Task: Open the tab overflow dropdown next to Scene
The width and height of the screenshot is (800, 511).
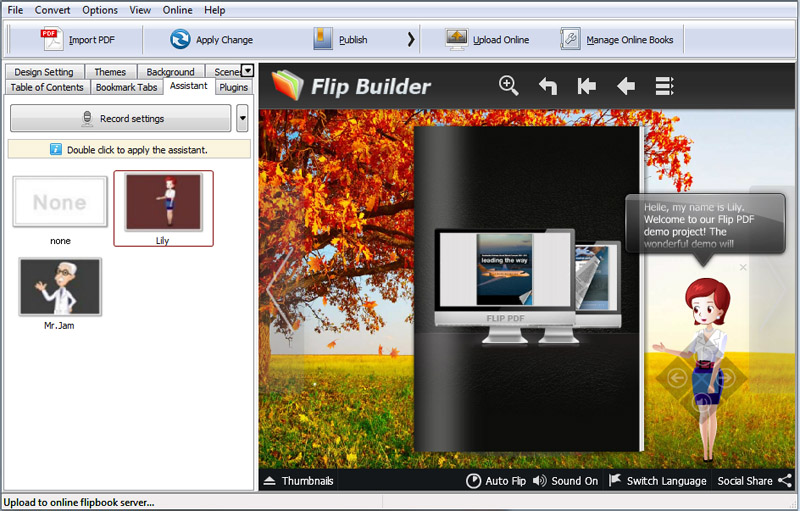Action: 247,71
